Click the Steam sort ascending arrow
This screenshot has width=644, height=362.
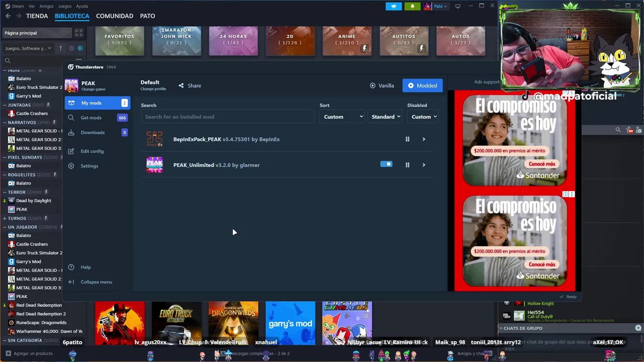pyautogui.click(x=60, y=48)
